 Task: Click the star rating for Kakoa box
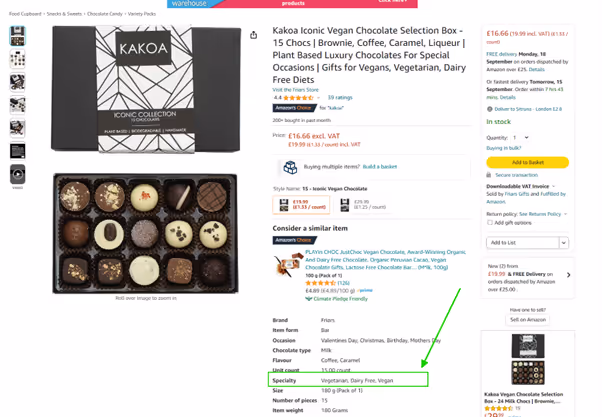coord(298,98)
